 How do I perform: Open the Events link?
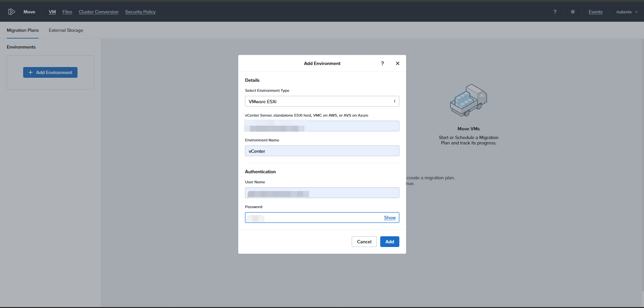(595, 12)
